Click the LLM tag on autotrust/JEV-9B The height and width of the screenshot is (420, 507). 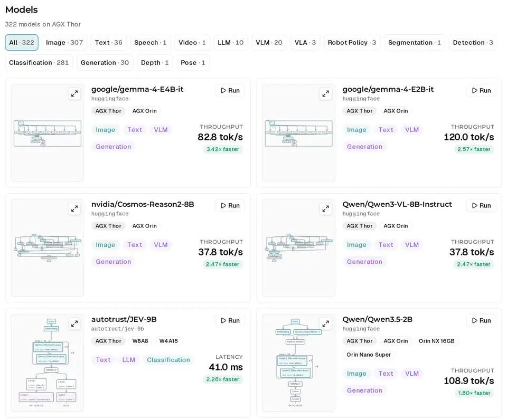[129, 360]
